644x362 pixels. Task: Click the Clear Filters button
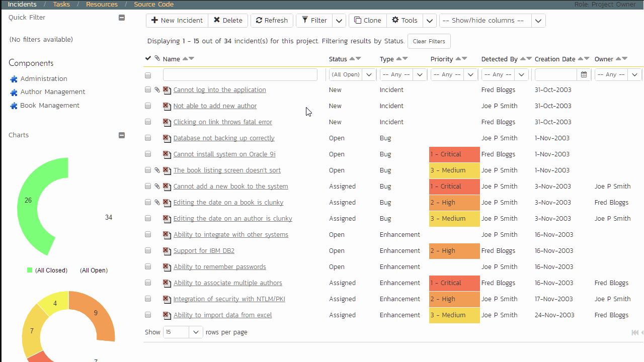[429, 41]
